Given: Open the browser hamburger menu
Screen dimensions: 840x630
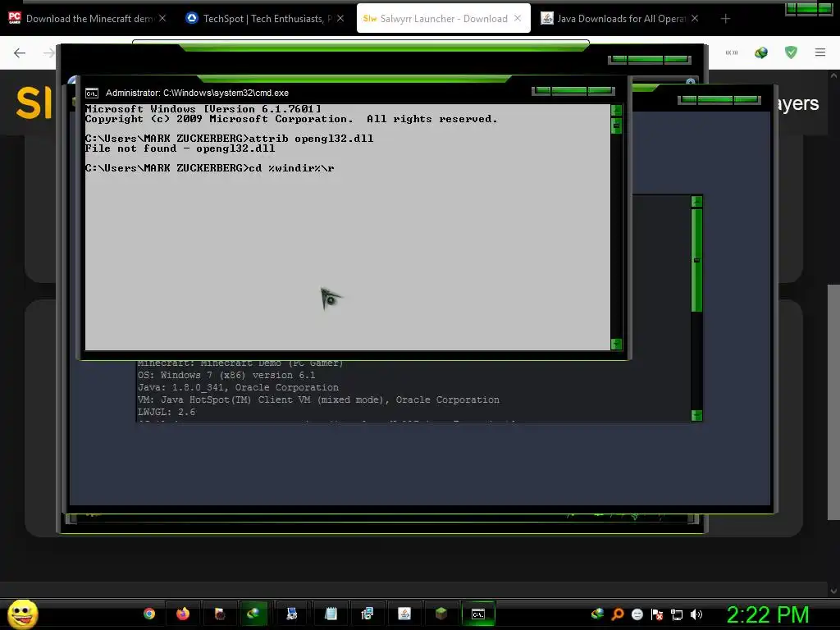Looking at the screenshot, I should (x=820, y=52).
